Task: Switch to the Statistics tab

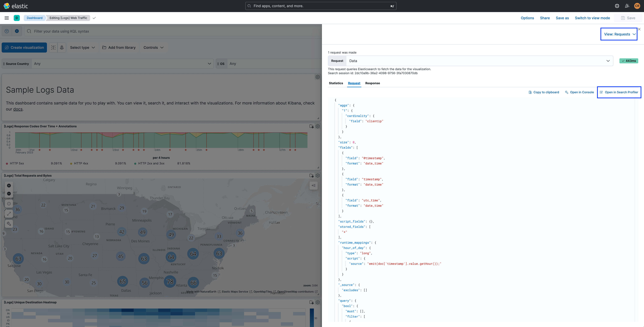Action: [336, 83]
